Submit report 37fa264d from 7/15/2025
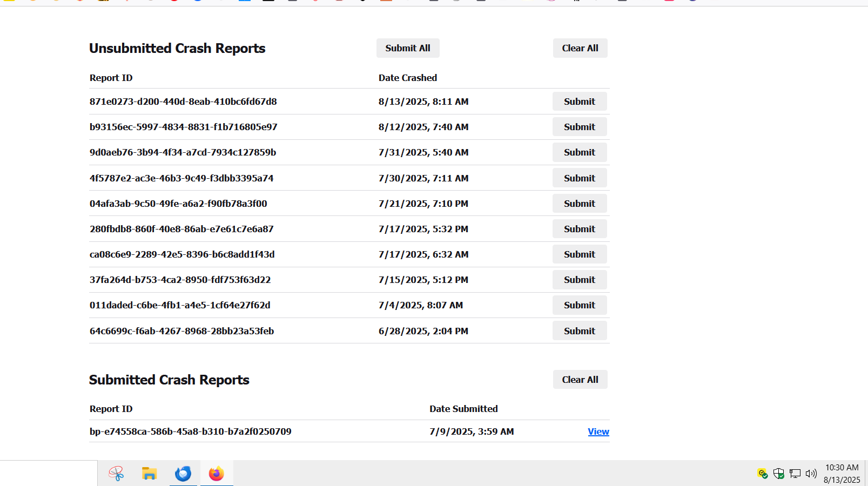This screenshot has width=868, height=486. click(x=579, y=280)
